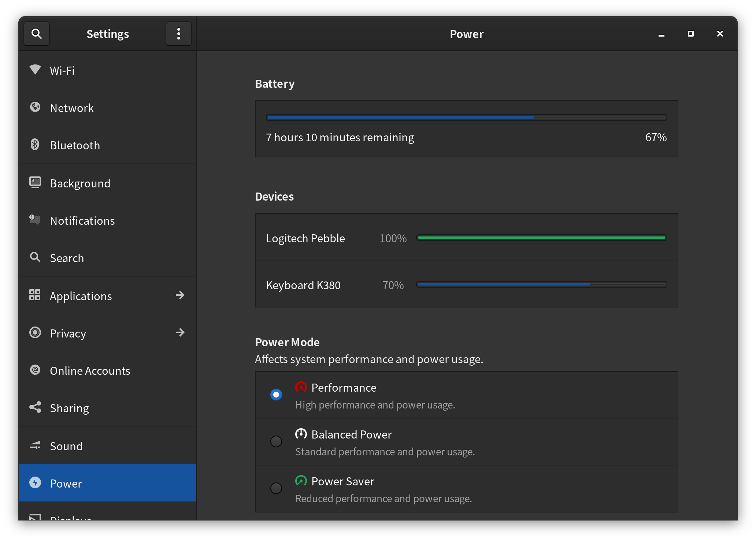
Task: Open Network settings via globe icon
Action: (x=35, y=108)
